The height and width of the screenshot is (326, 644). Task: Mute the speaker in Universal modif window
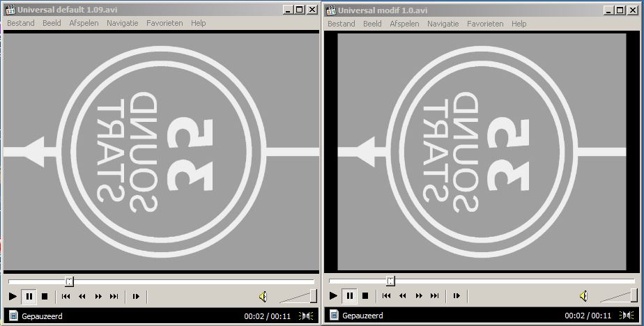tap(583, 296)
